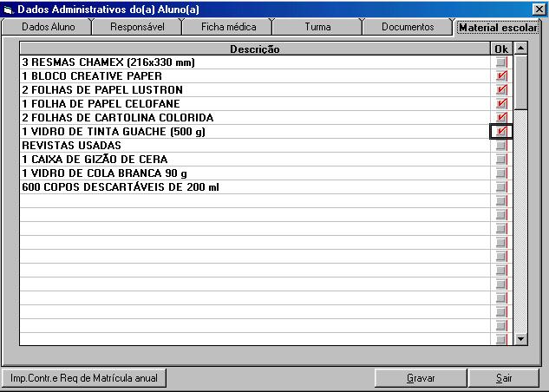Click the window title bar icon
The height and width of the screenshot is (392, 549).
click(x=9, y=9)
